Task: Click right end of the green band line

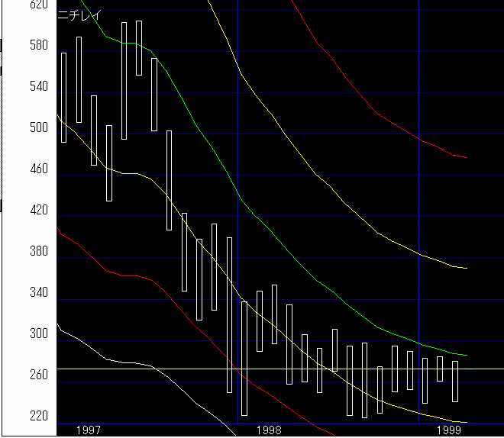Action: (x=465, y=356)
